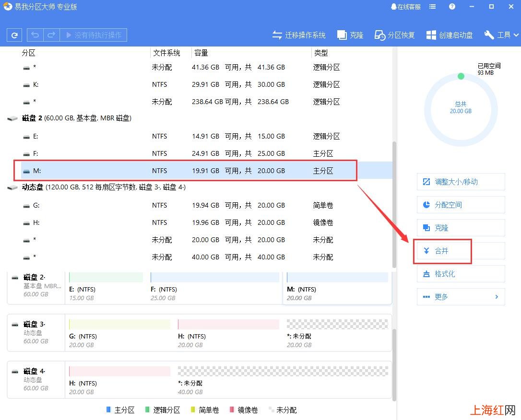The image size is (521, 420).
Task: Click the redo arrow icon
Action: (51, 35)
